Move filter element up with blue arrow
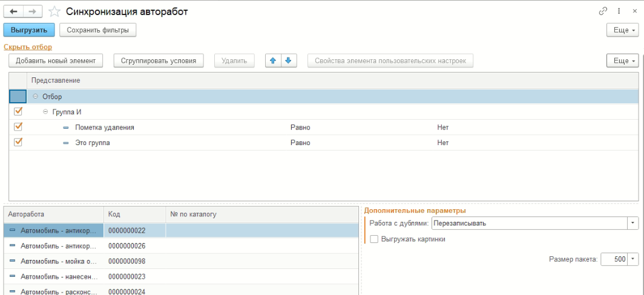The image size is (644, 295). (x=274, y=61)
